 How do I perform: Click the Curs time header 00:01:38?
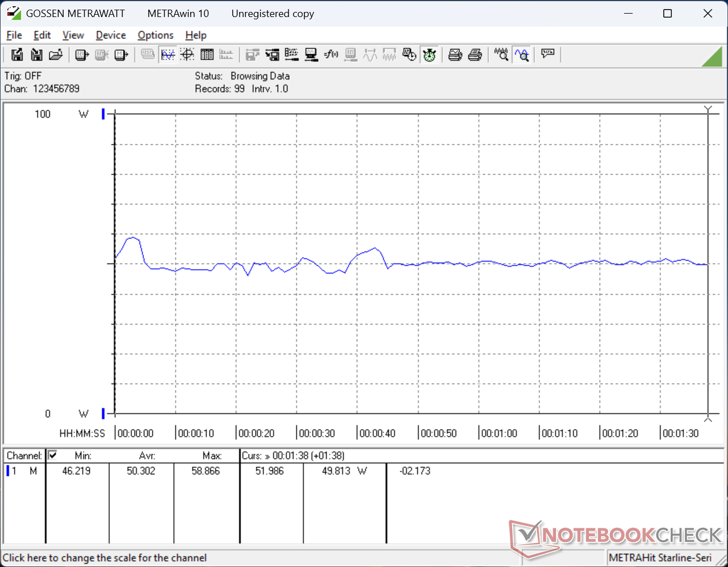tap(308, 456)
